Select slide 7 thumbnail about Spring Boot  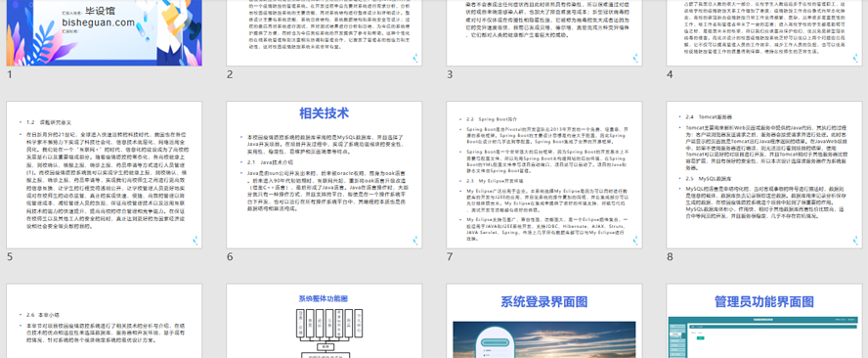pos(544,174)
